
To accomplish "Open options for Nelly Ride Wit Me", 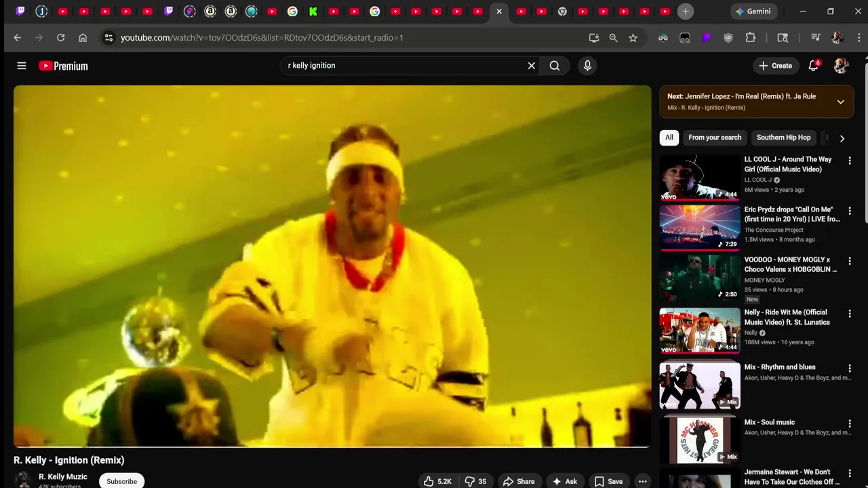I will (x=850, y=314).
